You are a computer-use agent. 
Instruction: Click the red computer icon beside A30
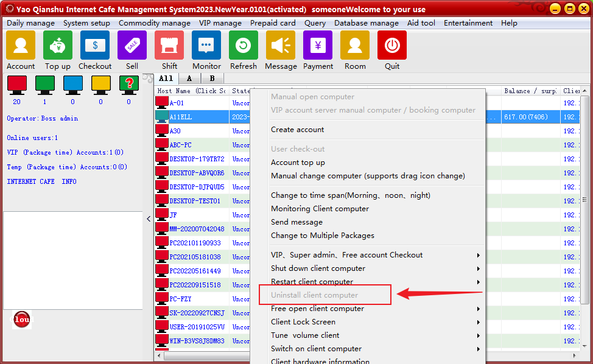(162, 130)
